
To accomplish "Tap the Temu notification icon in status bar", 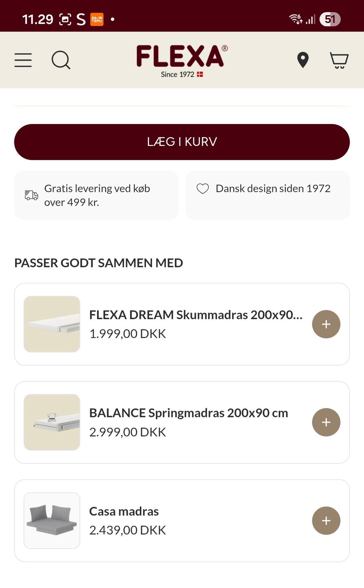I will pyautogui.click(x=97, y=19).
